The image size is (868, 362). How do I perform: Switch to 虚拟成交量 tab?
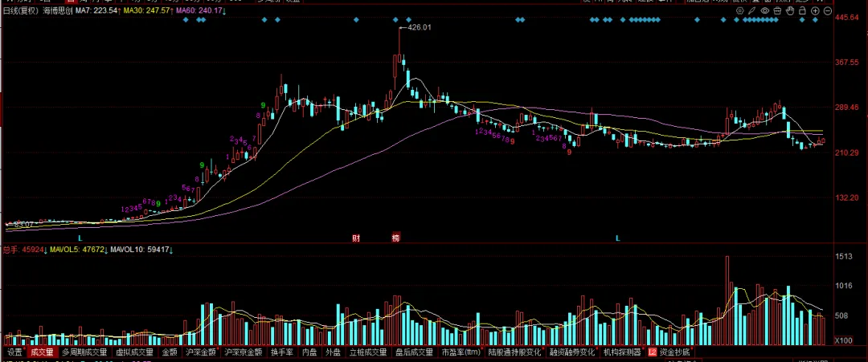[134, 352]
